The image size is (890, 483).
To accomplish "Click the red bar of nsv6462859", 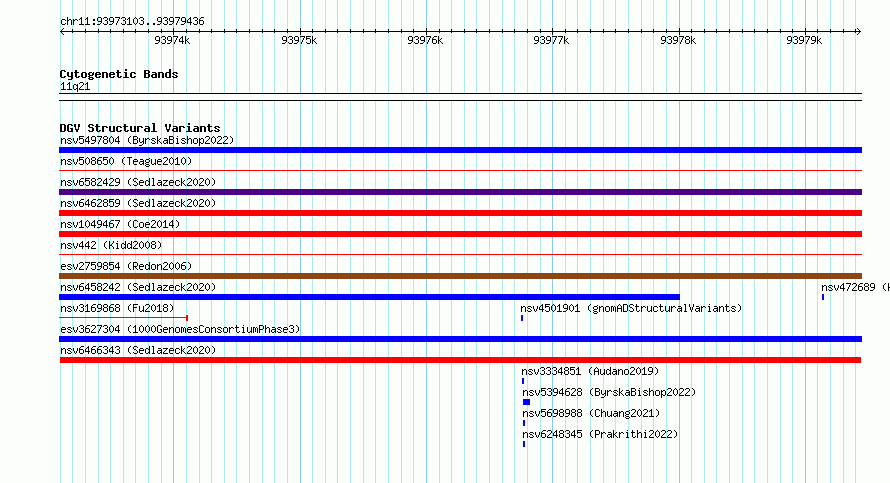I will point(460,213).
